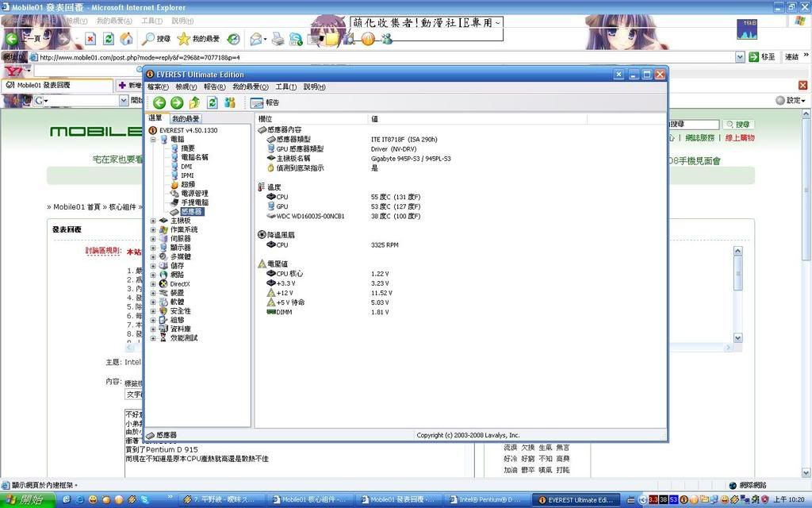Image resolution: width=812 pixels, height=508 pixels.
Task: Click the Internet Explorer Print icon
Action: tap(278, 39)
